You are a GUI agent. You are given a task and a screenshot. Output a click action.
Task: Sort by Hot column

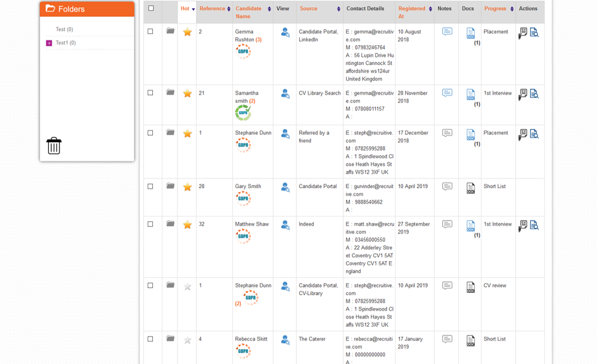(187, 8)
